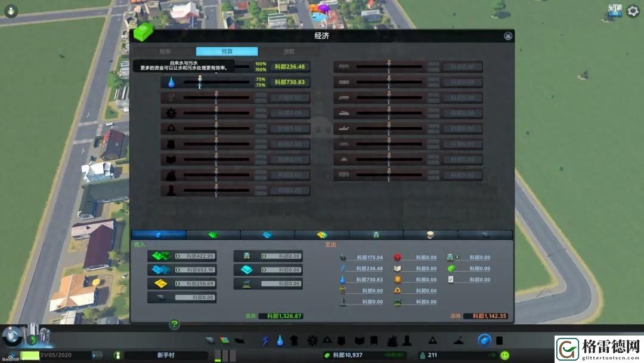
Task: Click the electricity expense 科郎236.48 entry
Action: click(x=361, y=269)
